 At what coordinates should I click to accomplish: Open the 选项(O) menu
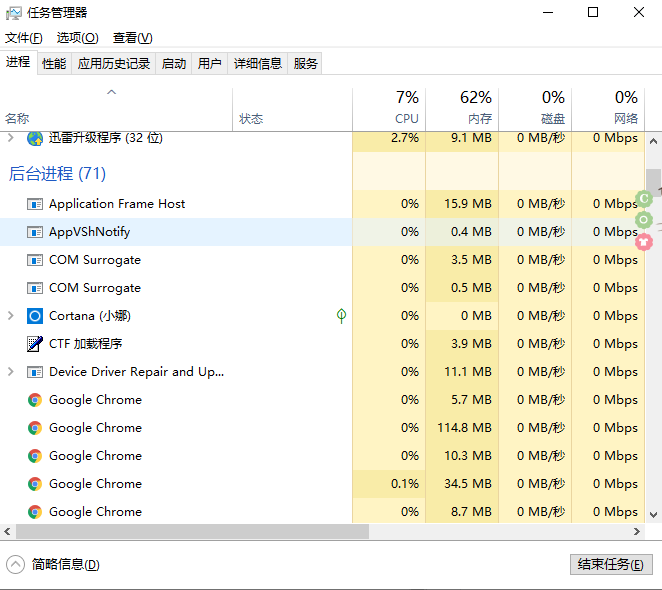[x=78, y=38]
